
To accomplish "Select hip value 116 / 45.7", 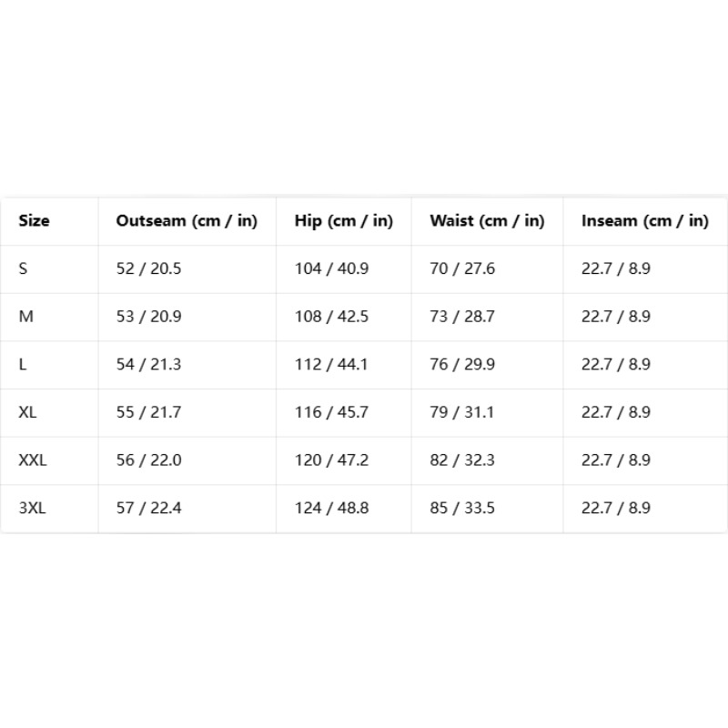I will (331, 412).
